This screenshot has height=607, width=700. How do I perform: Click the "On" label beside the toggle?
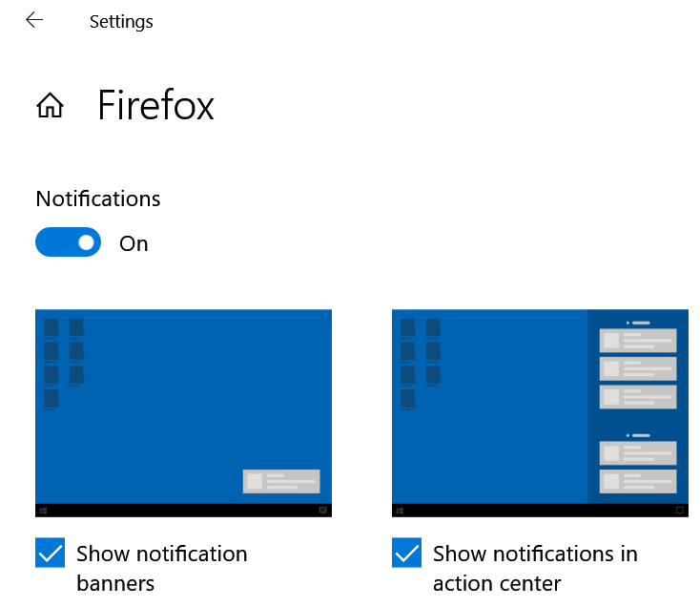134,243
